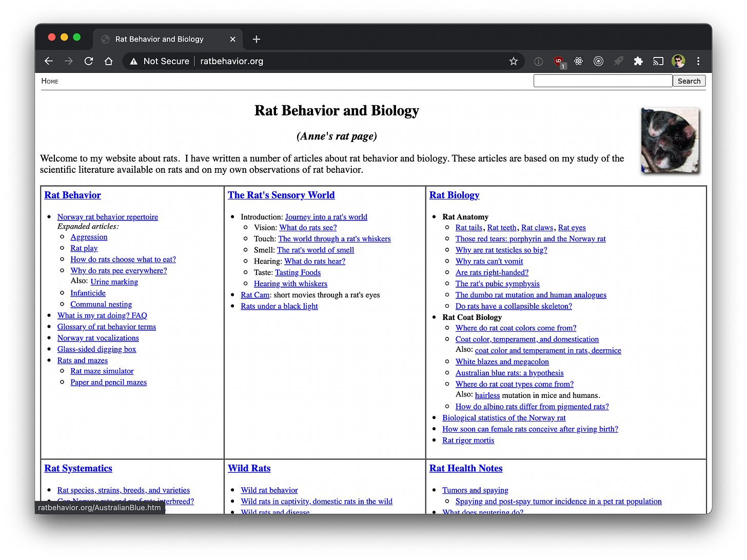Screen dimensions: 747x560
Task: Close the Rat Behavior and Biology tab
Action: pyautogui.click(x=232, y=39)
